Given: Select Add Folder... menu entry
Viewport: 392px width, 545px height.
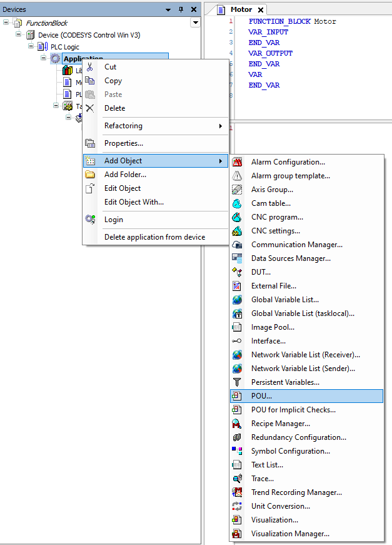Looking at the screenshot, I should (156, 175).
